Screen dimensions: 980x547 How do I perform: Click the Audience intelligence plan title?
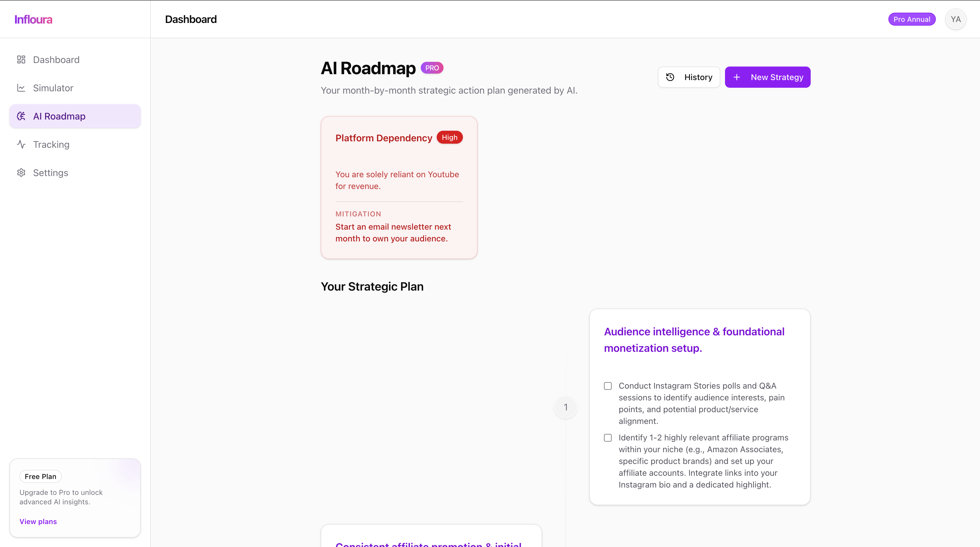694,340
